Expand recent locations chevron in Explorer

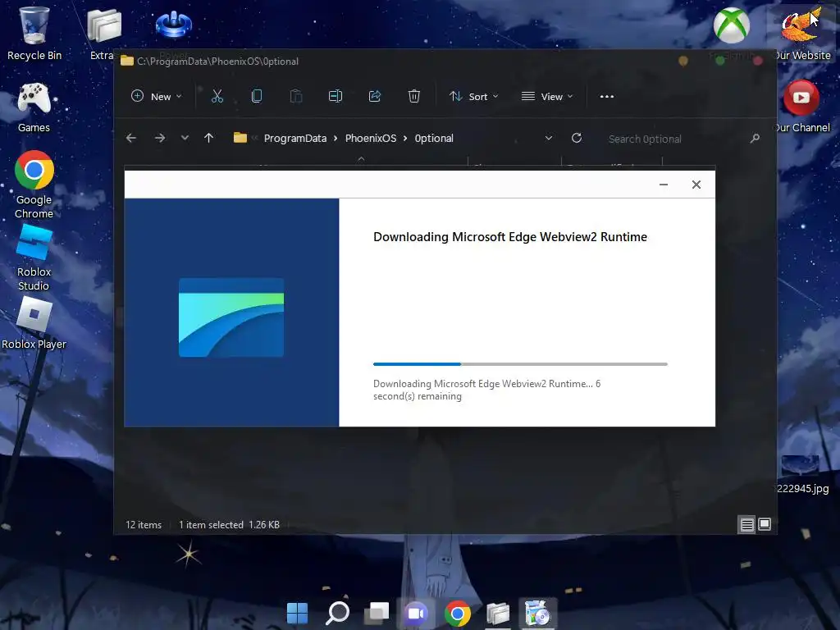tap(185, 138)
